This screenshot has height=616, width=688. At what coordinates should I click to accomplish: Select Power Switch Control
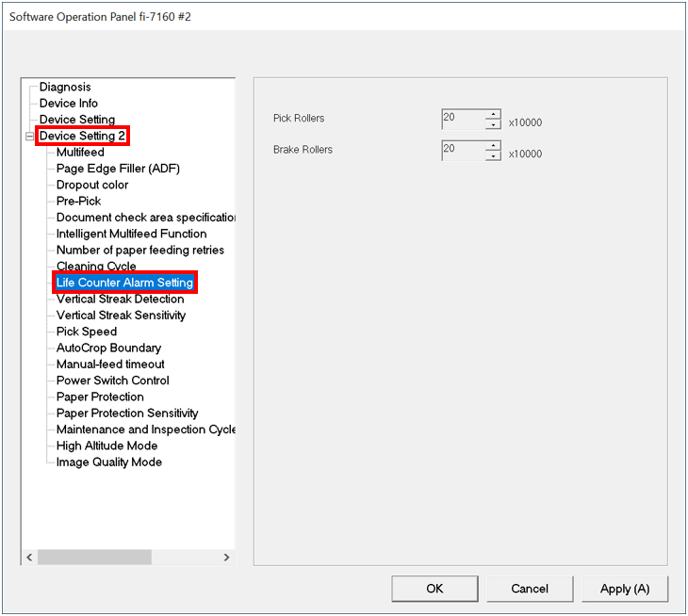pos(113,381)
